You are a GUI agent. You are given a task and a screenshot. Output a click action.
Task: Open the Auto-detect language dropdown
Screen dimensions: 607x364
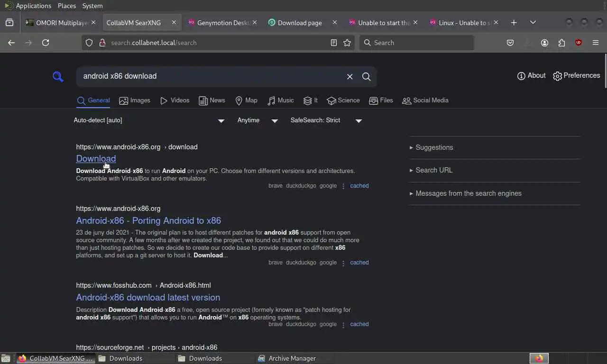click(x=149, y=120)
